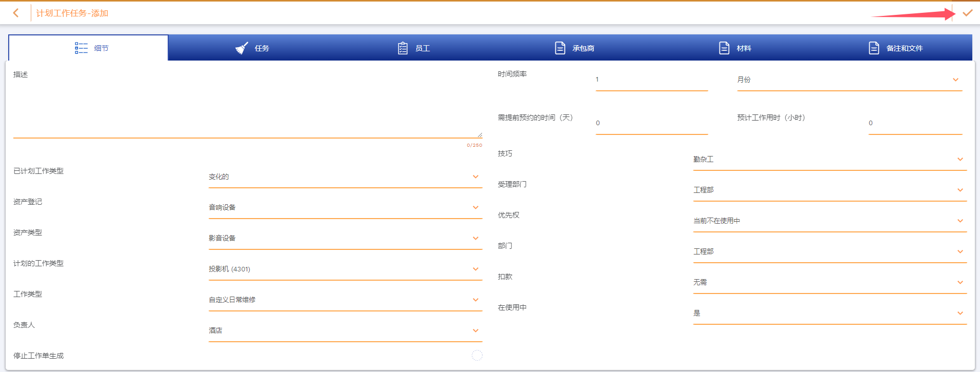Open the 受理部门 dropdown showing 工程部
Image resolution: width=980 pixels, height=372 pixels.
point(830,190)
